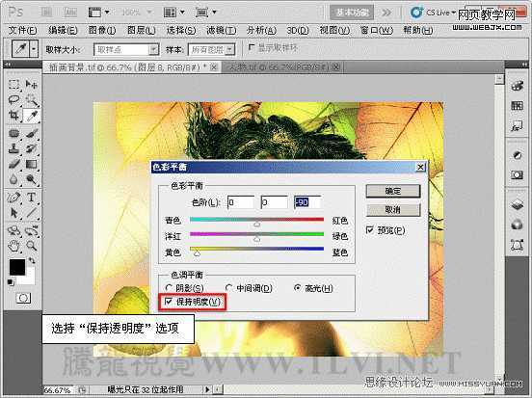
Task: Toggle the 保持明度(V) checkbox
Action: coord(169,301)
